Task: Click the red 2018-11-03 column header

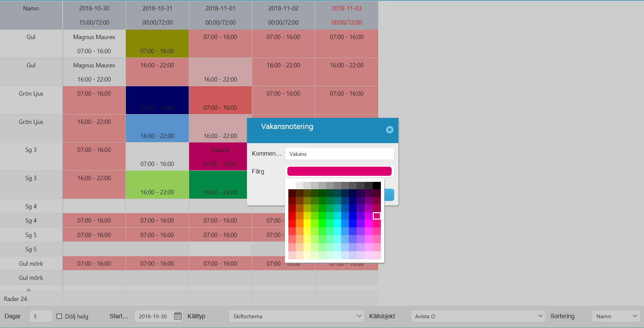Action: pos(347,15)
